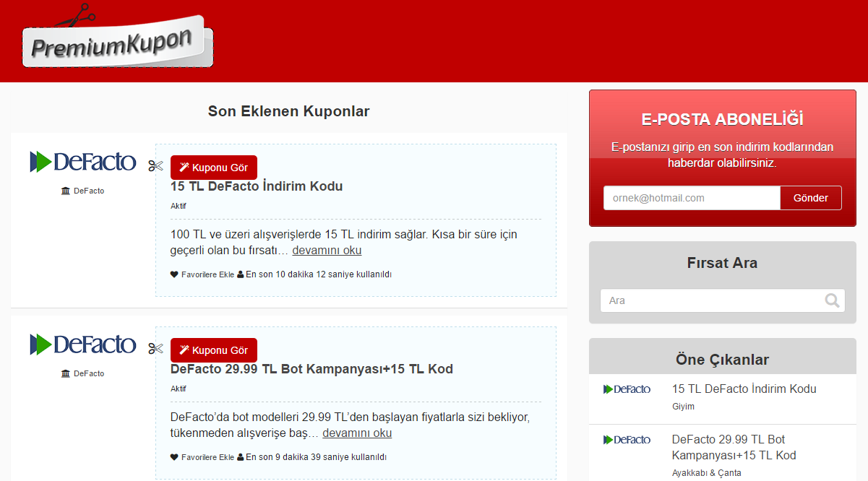Click the Gönder subscription button
This screenshot has width=868, height=481.
tap(810, 197)
